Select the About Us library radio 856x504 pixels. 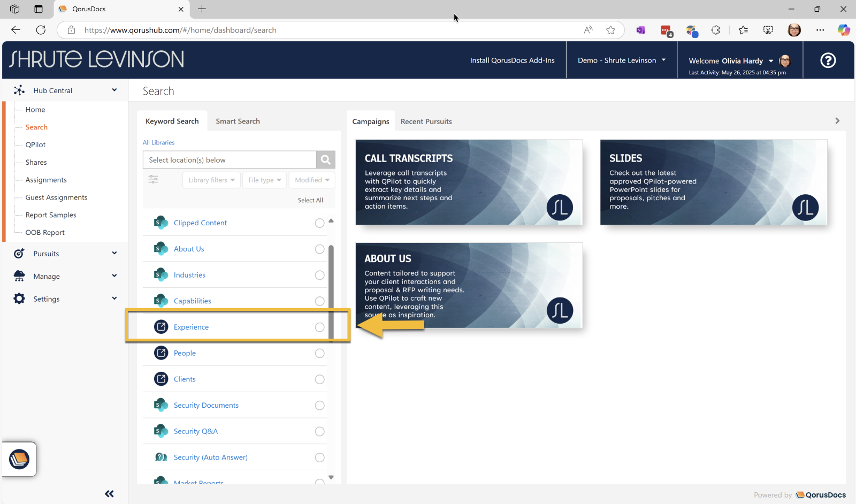point(319,249)
